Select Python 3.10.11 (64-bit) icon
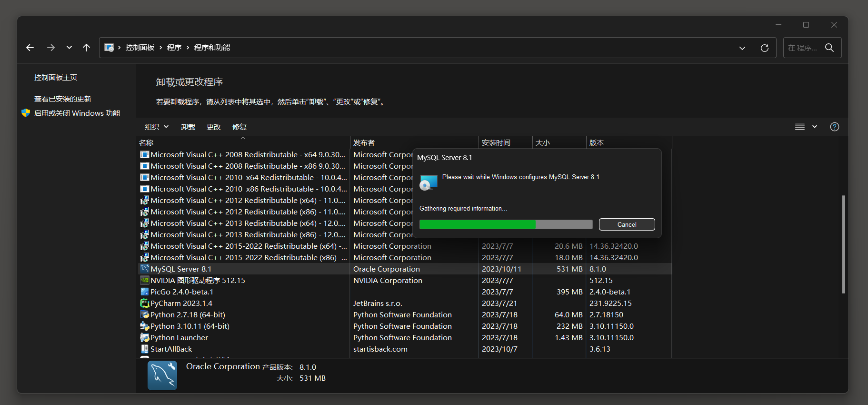This screenshot has height=405, width=868. (x=145, y=326)
